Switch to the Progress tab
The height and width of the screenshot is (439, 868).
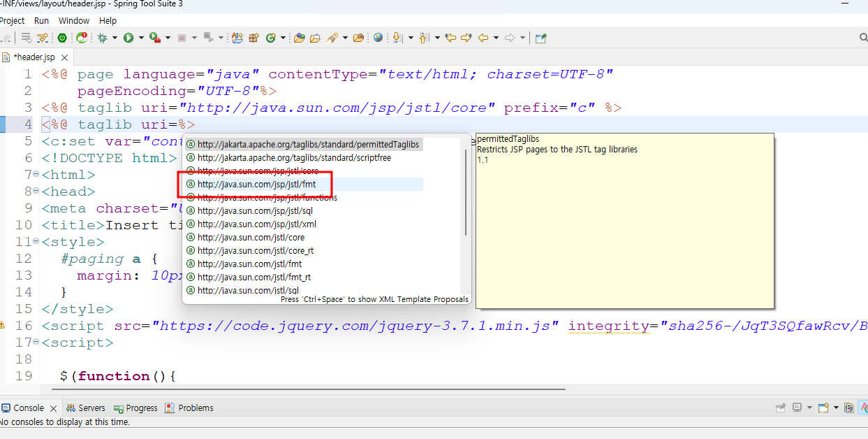(x=136, y=408)
